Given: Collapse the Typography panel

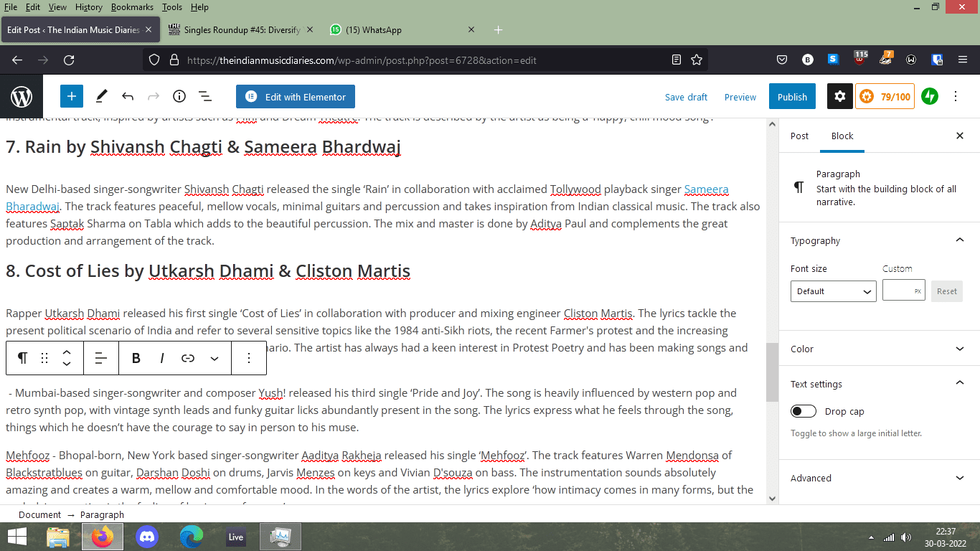Looking at the screenshot, I should point(880,240).
